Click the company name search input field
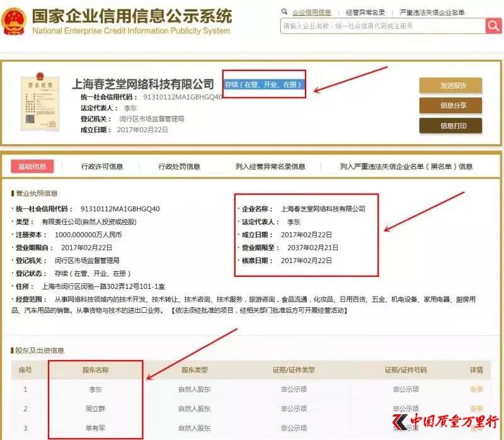Image resolution: width=504 pixels, height=440 pixels. (383, 26)
